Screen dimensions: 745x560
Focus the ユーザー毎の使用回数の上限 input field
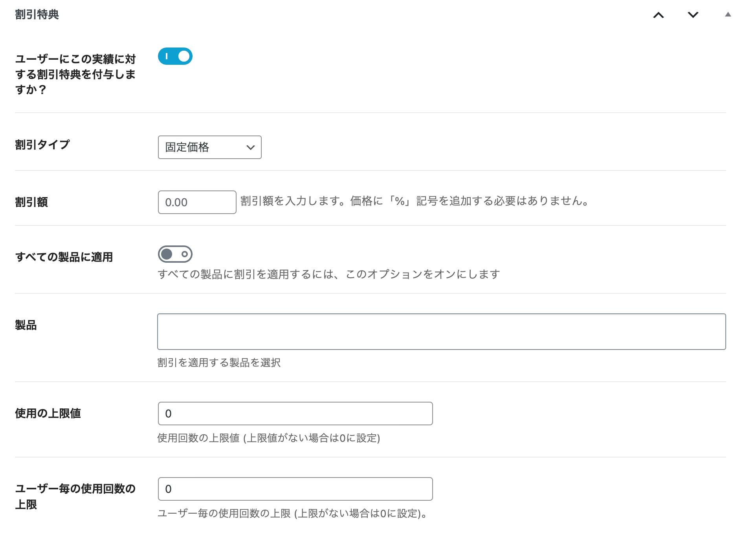295,489
